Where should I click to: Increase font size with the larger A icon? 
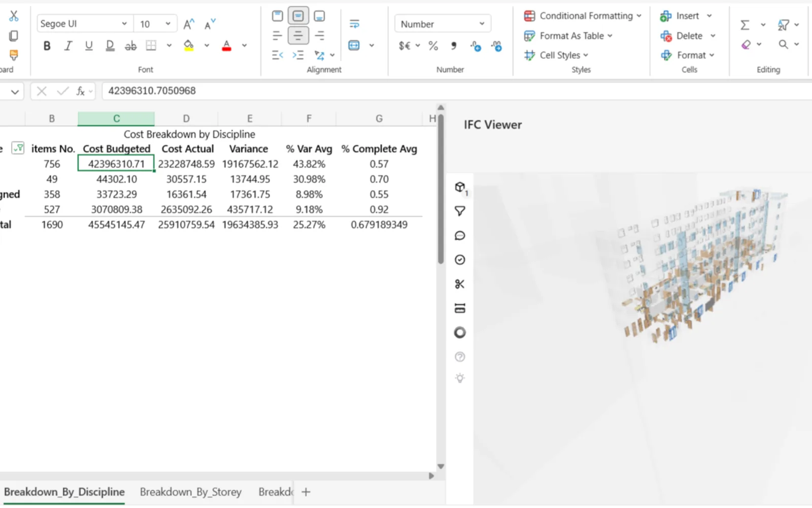189,24
